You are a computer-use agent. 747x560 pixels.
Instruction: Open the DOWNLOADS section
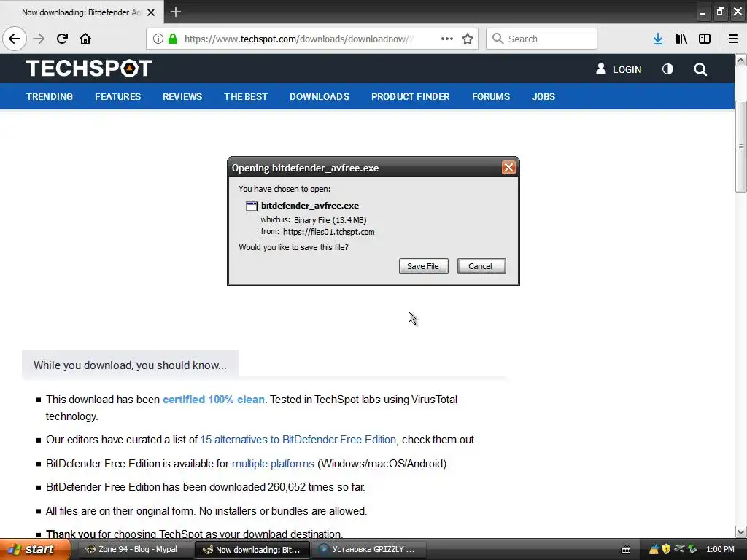pos(320,97)
